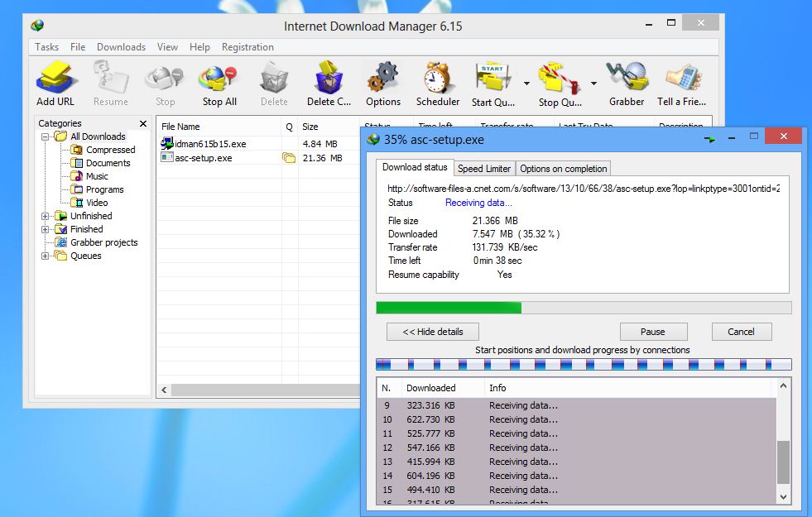Screen dimensions: 812x517
Task: Click the green arrow icon in the download dialog title bar
Action: tap(709, 139)
